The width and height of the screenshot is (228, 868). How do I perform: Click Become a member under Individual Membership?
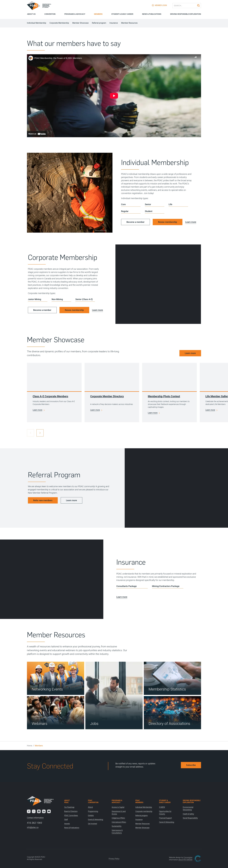[x=135, y=222]
